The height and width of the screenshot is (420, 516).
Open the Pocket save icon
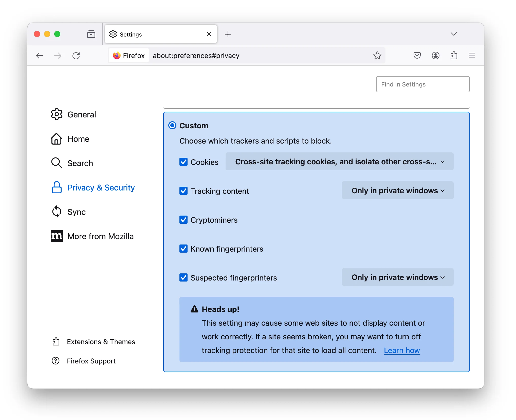point(417,55)
